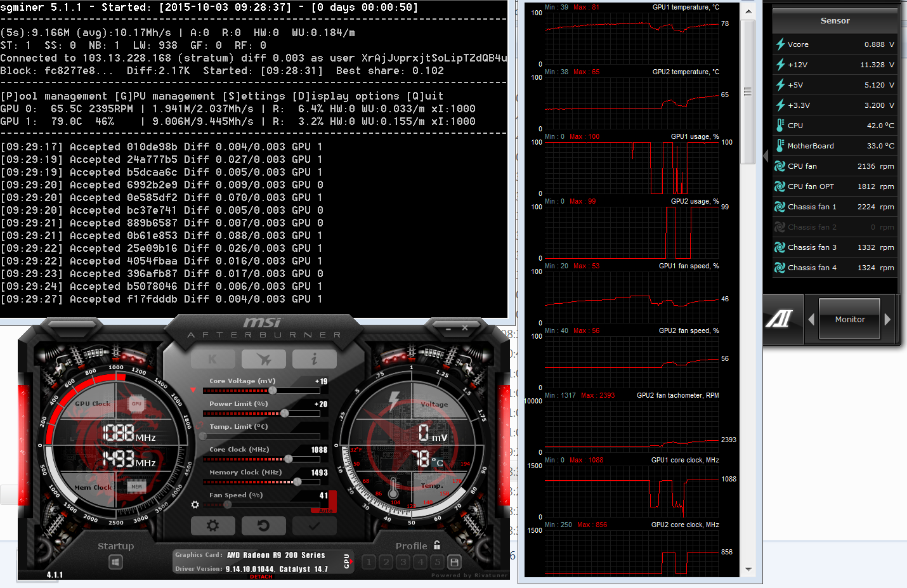This screenshot has width=907, height=588.
Task: Select profile slot 2 in Afterburner
Action: pos(386,562)
